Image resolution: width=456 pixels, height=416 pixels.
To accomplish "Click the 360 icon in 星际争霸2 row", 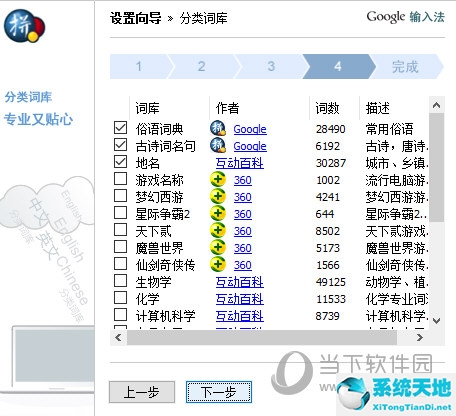I will (x=218, y=214).
